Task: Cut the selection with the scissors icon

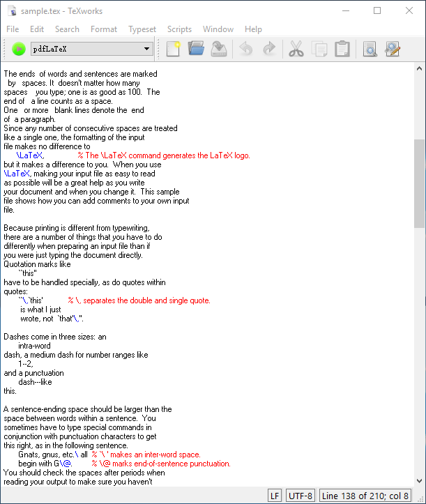Action: (x=296, y=49)
